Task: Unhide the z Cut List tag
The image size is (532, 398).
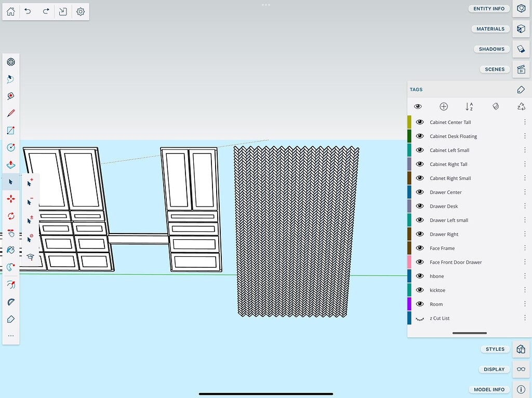Action: coord(419,318)
